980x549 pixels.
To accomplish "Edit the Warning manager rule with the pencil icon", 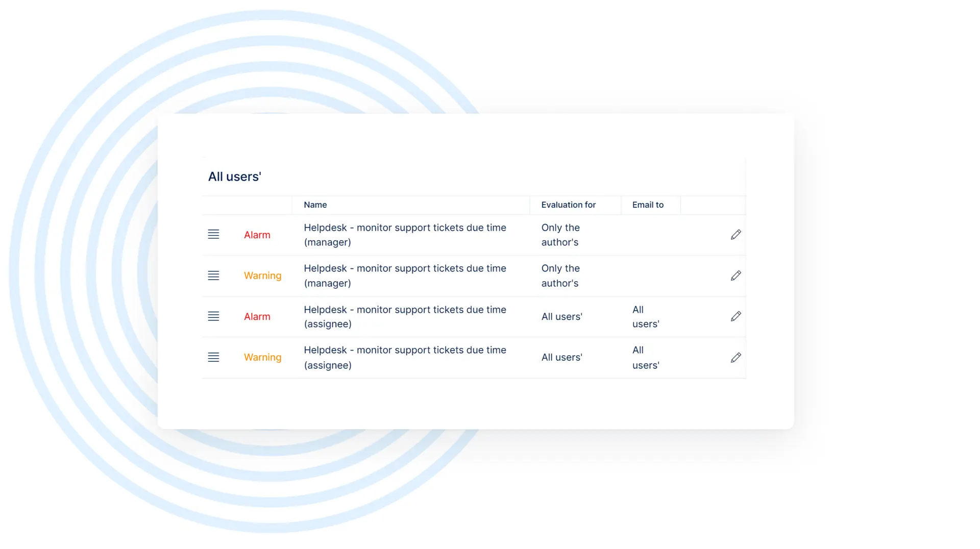I will click(736, 276).
